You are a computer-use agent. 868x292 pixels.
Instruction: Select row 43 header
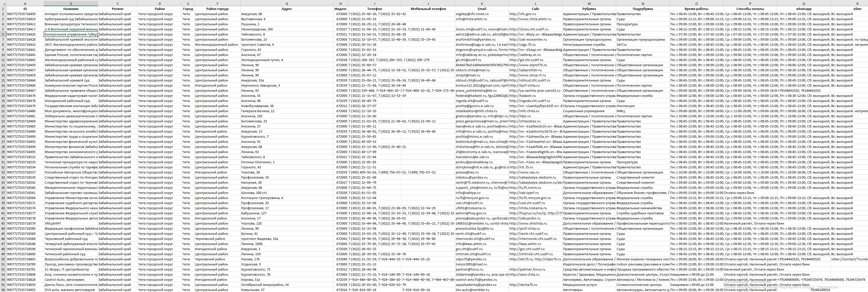pos(3,223)
